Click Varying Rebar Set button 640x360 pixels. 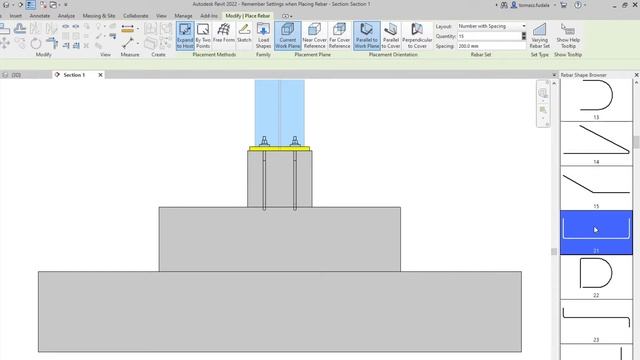(x=540, y=36)
